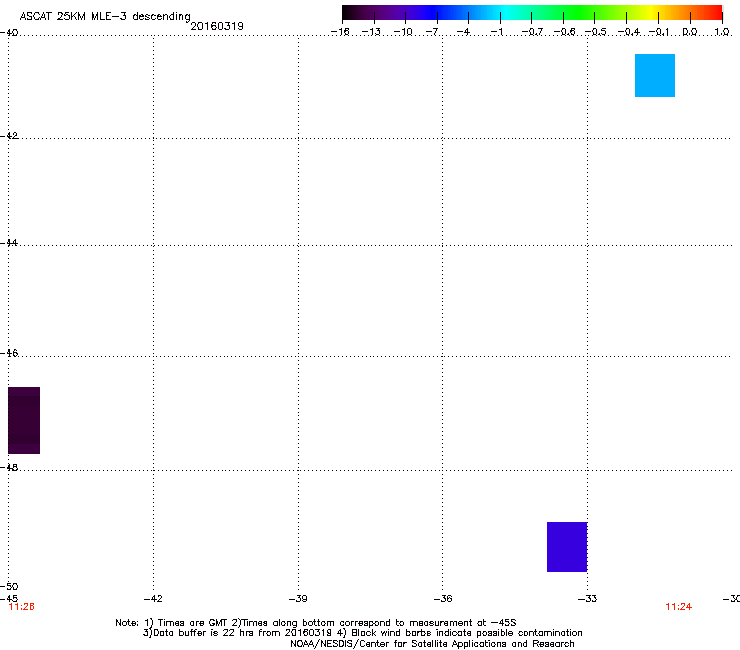This screenshot has height=650, width=740.
Task: Click color scale value '-16'
Action: [340, 32]
